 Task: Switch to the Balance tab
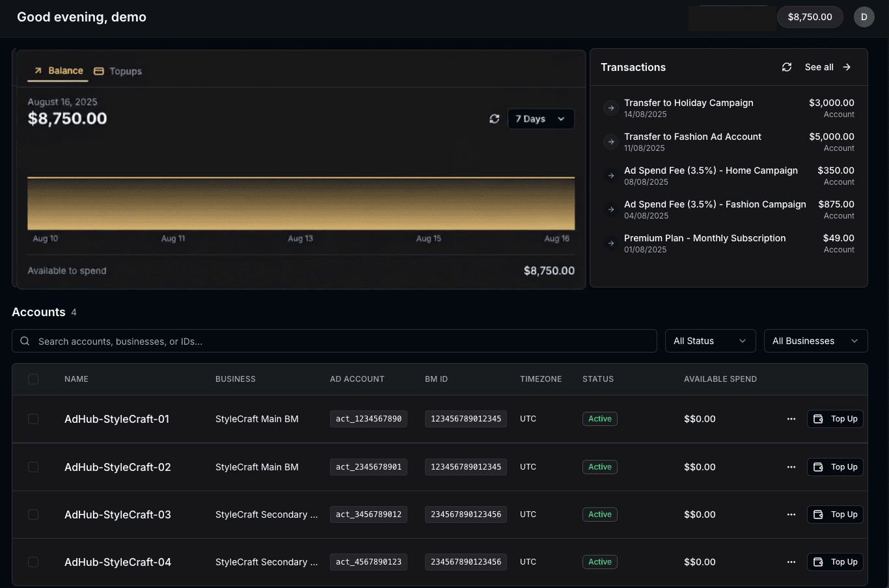pos(58,71)
